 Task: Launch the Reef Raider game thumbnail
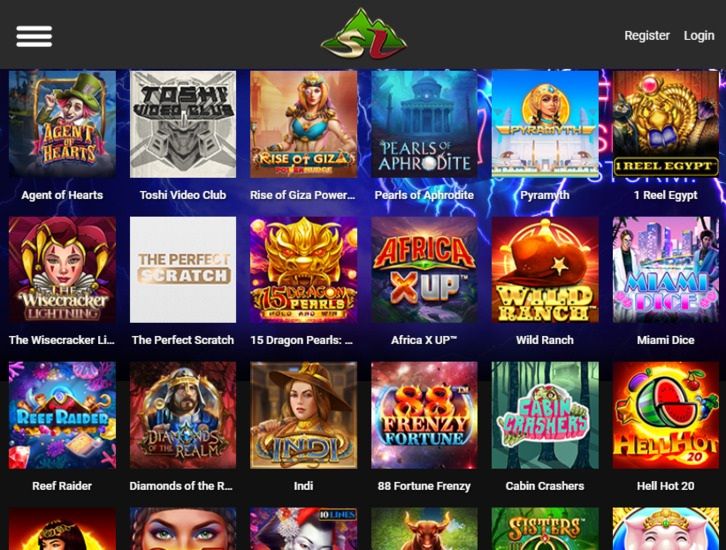pyautogui.click(x=63, y=415)
